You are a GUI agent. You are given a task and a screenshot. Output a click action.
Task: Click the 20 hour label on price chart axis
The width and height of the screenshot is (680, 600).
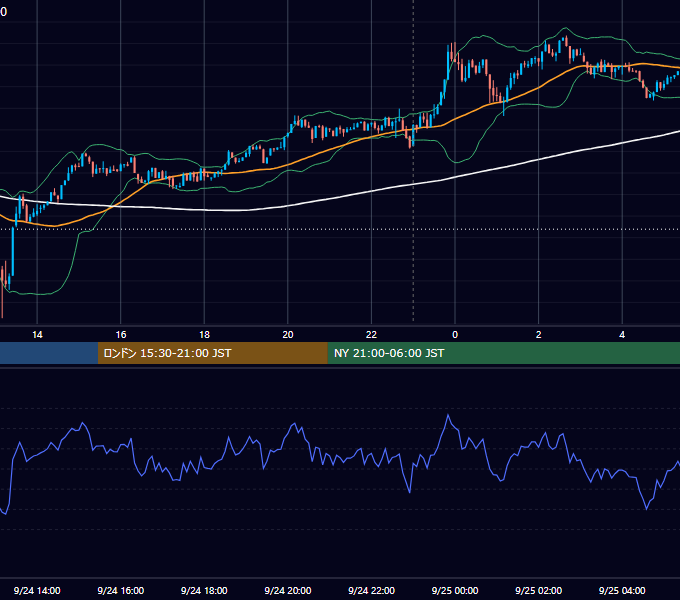click(x=288, y=335)
